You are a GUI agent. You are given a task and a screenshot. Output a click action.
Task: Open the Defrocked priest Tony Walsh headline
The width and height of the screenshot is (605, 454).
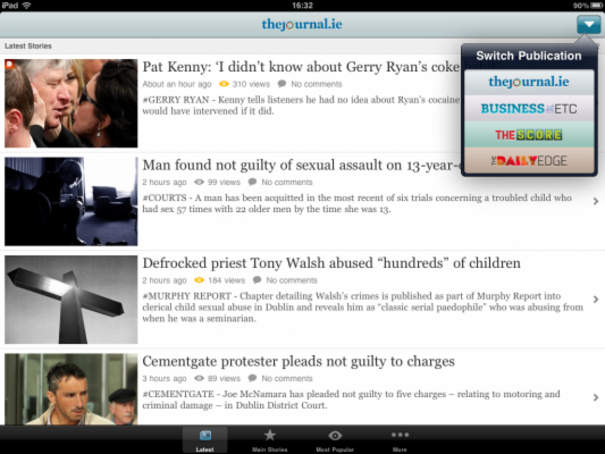[x=331, y=263]
